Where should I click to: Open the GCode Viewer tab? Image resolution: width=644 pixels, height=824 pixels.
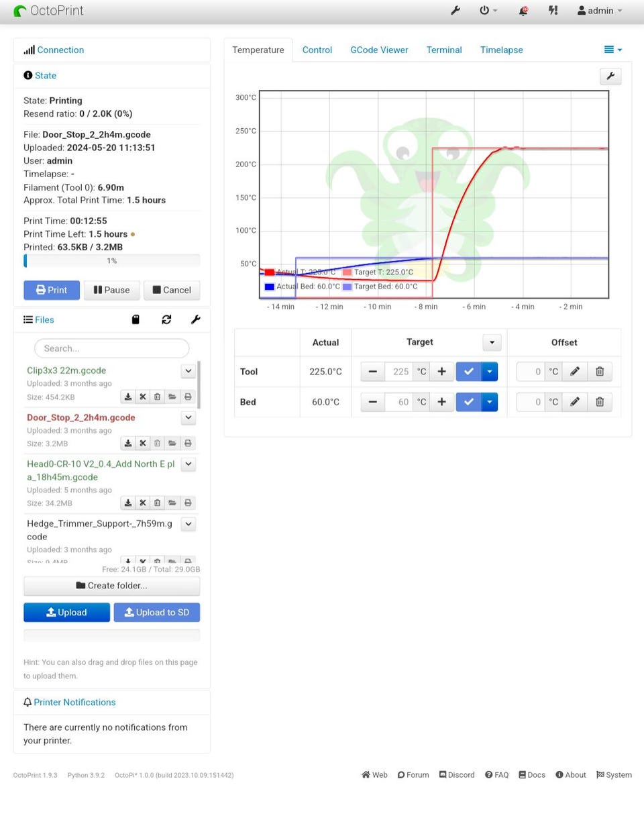(379, 50)
